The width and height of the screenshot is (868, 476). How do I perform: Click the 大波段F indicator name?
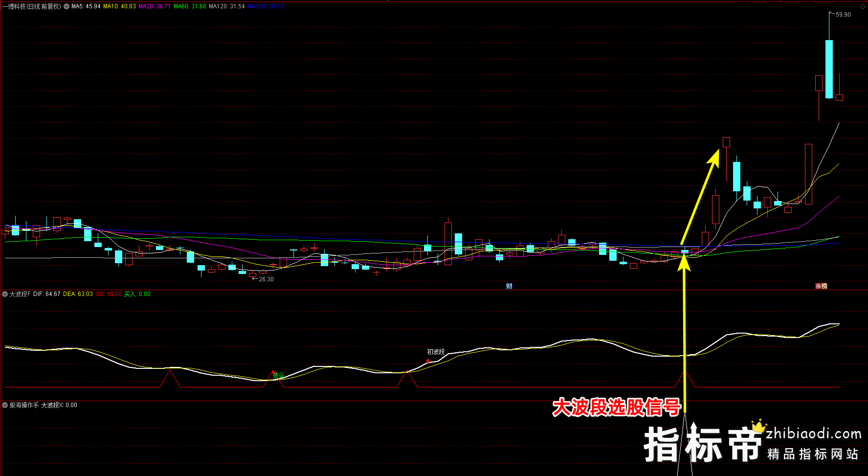(x=20, y=294)
